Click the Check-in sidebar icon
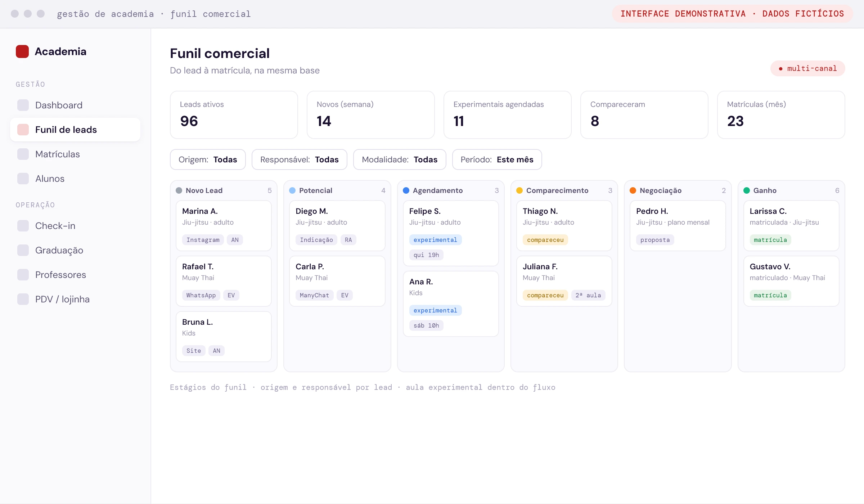This screenshot has height=504, width=864. (x=23, y=226)
